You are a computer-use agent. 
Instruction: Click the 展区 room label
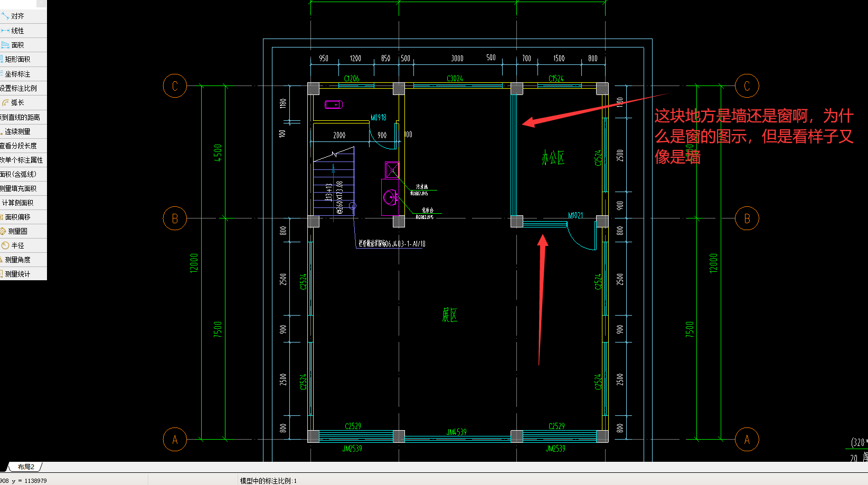pos(450,315)
